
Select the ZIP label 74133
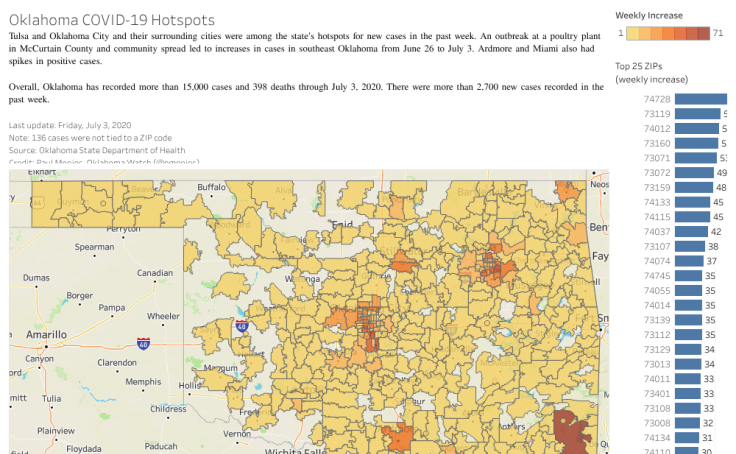pos(657,202)
